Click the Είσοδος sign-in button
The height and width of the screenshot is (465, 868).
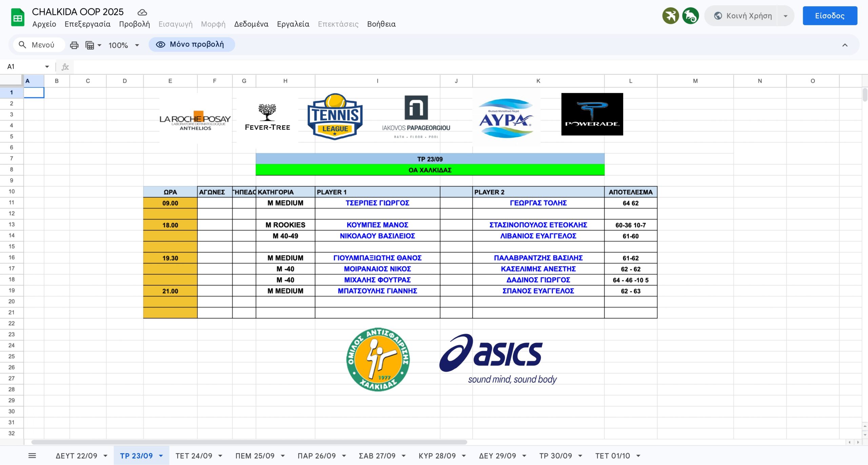pyautogui.click(x=830, y=16)
